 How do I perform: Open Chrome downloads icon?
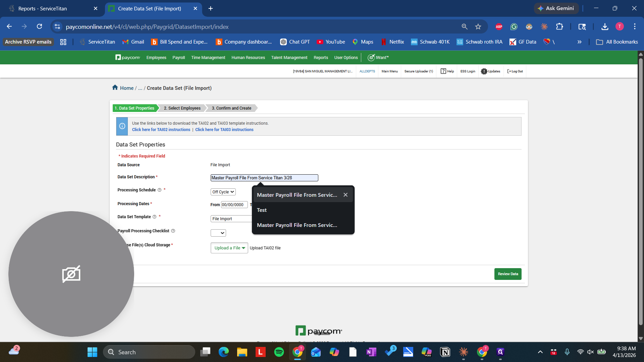604,26
